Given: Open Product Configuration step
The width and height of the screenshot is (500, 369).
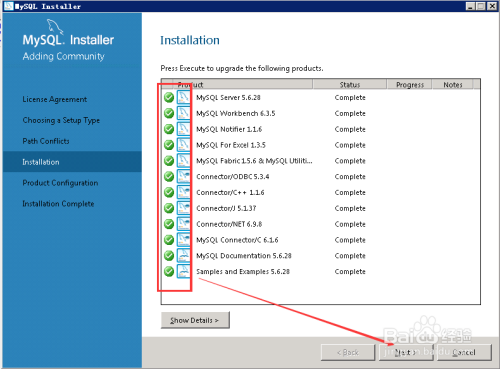Looking at the screenshot, I should click(x=60, y=183).
